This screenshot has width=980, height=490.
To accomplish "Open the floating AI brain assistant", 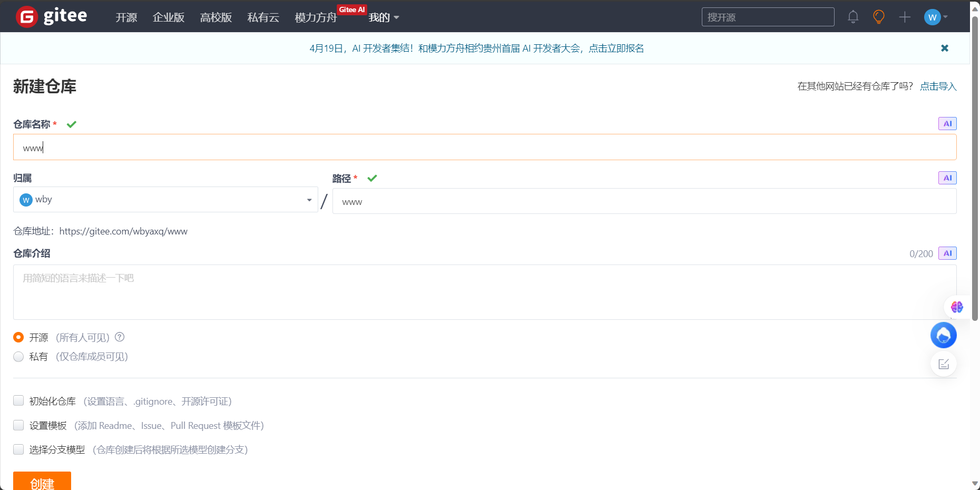I will coord(957,307).
